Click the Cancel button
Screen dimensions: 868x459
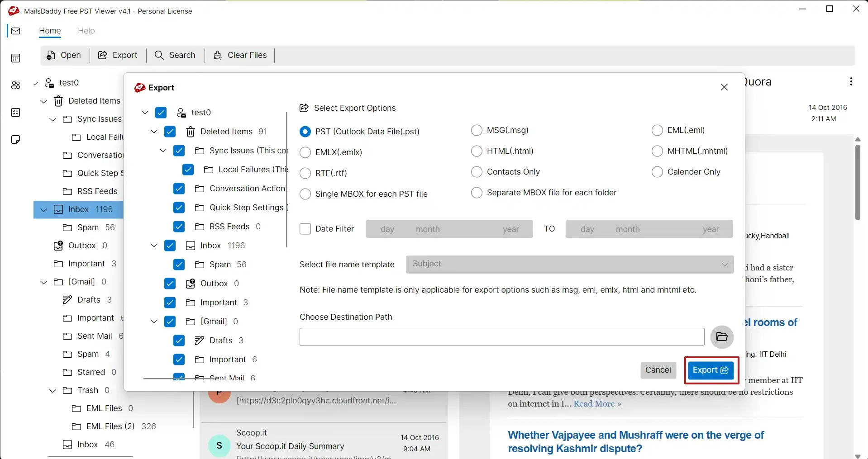point(658,370)
